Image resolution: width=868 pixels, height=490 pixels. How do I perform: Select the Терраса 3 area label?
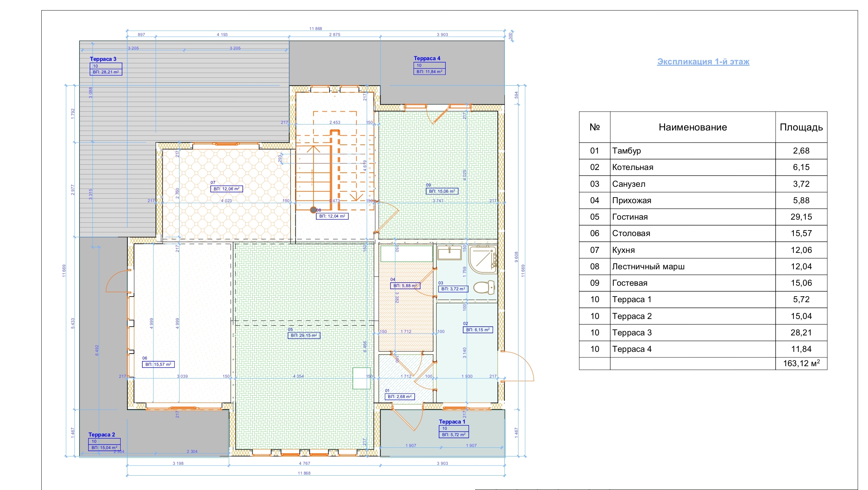pyautogui.click(x=103, y=59)
